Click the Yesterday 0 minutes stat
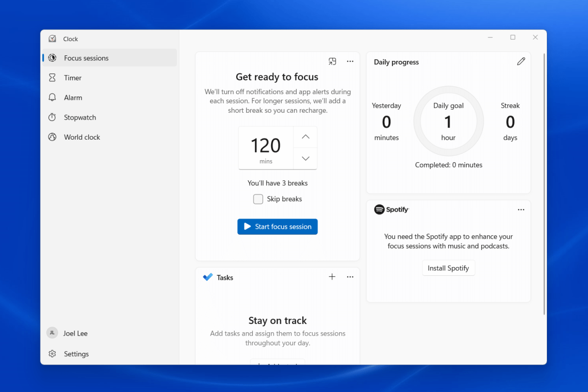Screen dimensions: 588x392 386,122
